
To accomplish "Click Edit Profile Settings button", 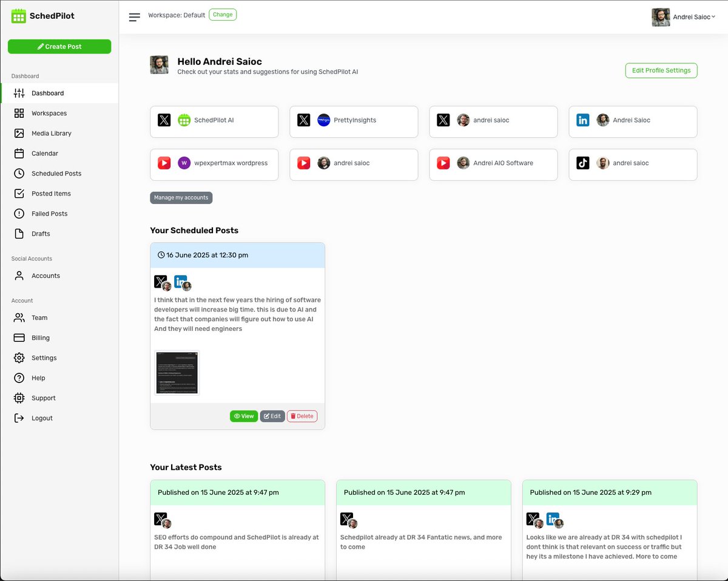I will click(x=661, y=70).
